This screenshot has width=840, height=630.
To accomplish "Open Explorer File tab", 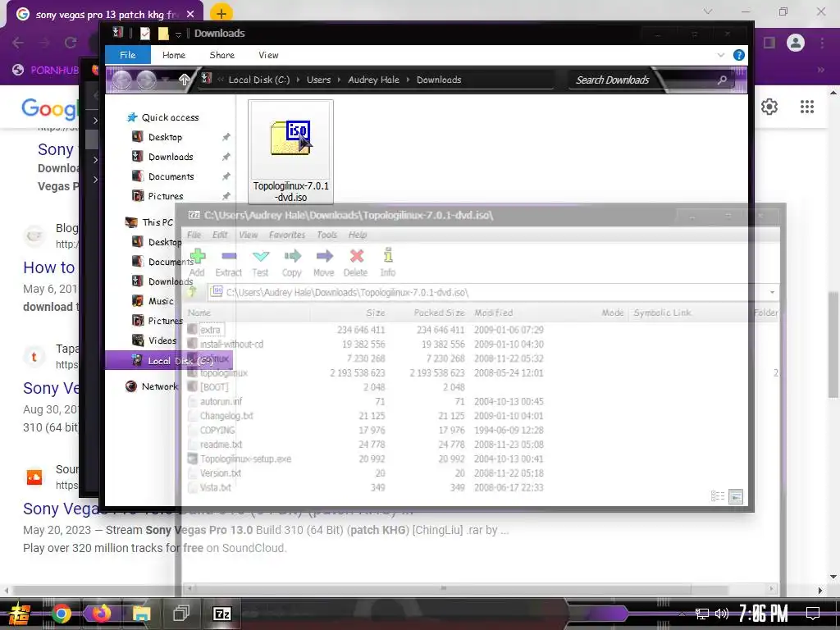I will pos(127,55).
